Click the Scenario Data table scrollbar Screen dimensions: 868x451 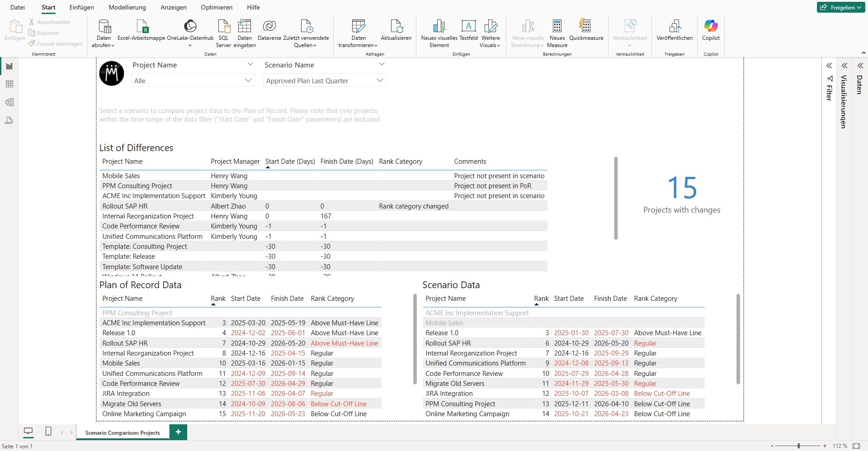click(x=738, y=339)
